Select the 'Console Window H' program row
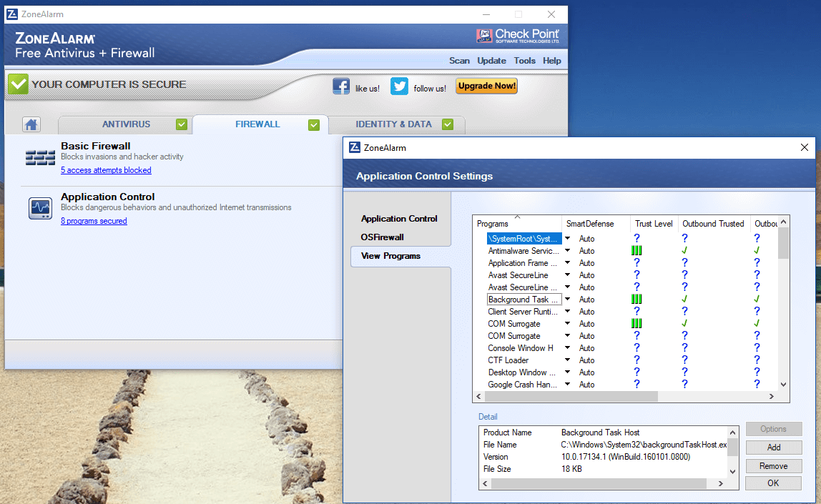The height and width of the screenshot is (504, 821). [521, 348]
